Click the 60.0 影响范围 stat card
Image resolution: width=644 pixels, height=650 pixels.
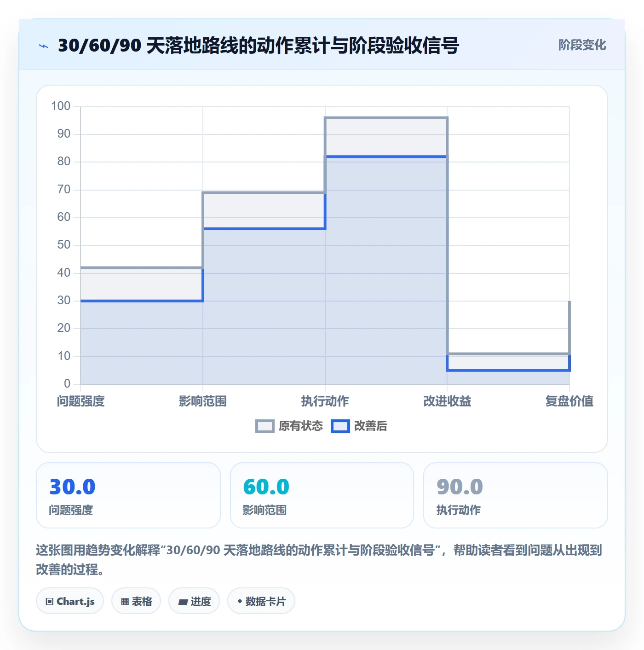[322, 495]
